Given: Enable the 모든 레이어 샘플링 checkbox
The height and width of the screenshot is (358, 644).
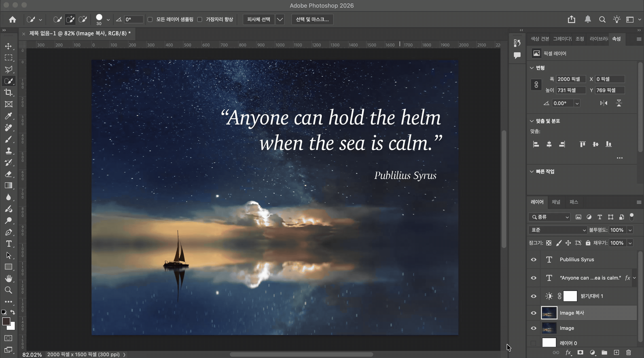Looking at the screenshot, I should pos(150,19).
